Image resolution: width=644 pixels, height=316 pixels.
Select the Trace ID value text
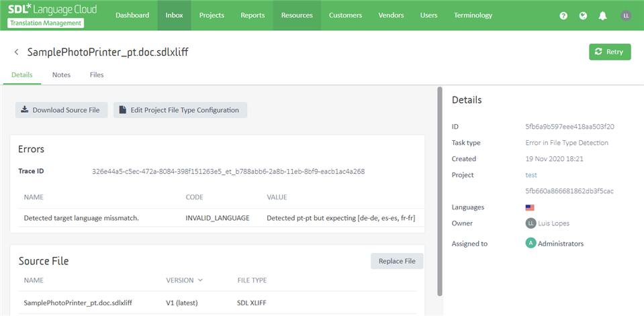pos(228,172)
